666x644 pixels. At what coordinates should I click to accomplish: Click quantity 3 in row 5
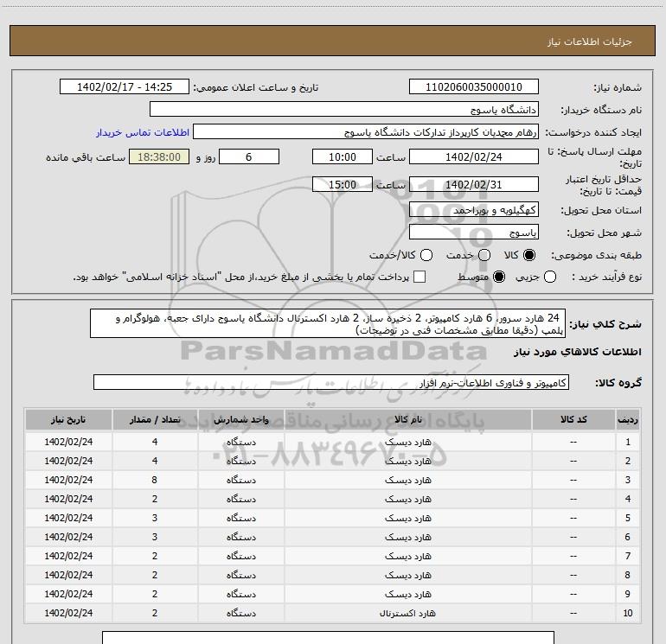155,518
